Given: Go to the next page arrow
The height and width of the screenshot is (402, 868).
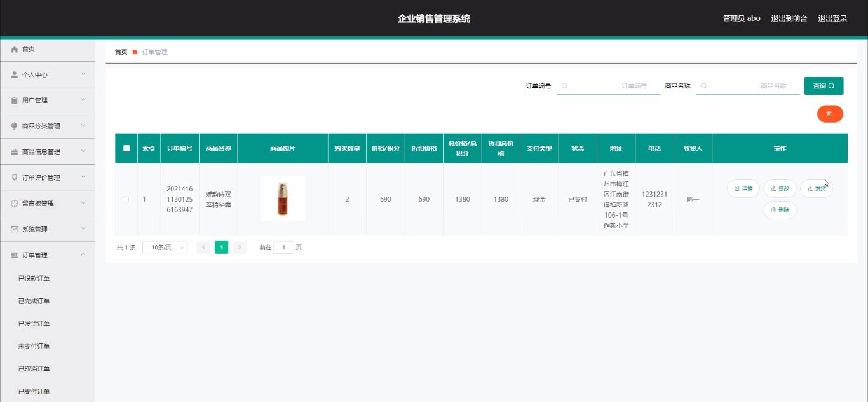Looking at the screenshot, I should click(x=240, y=247).
